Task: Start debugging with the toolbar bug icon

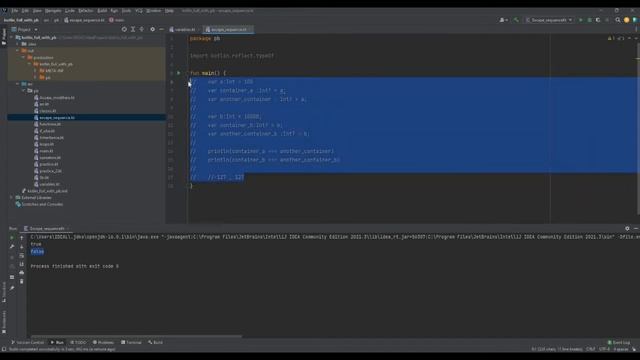Action: [x=589, y=20]
